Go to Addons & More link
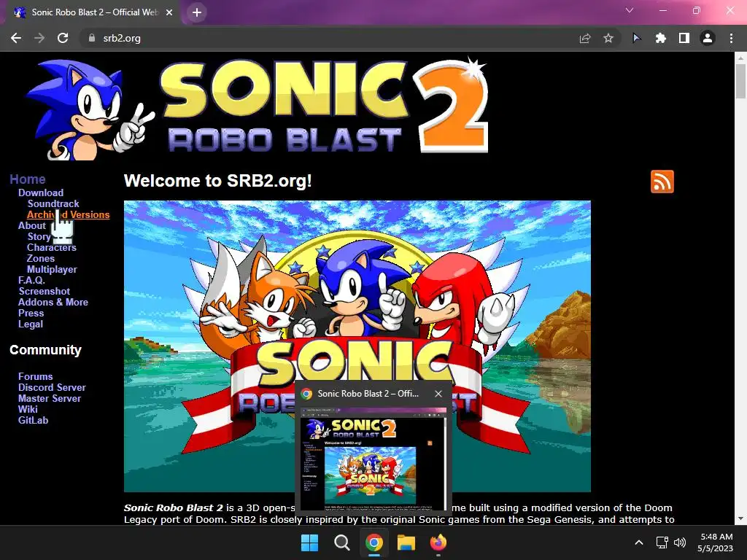Image resolution: width=747 pixels, height=560 pixels. tap(53, 303)
